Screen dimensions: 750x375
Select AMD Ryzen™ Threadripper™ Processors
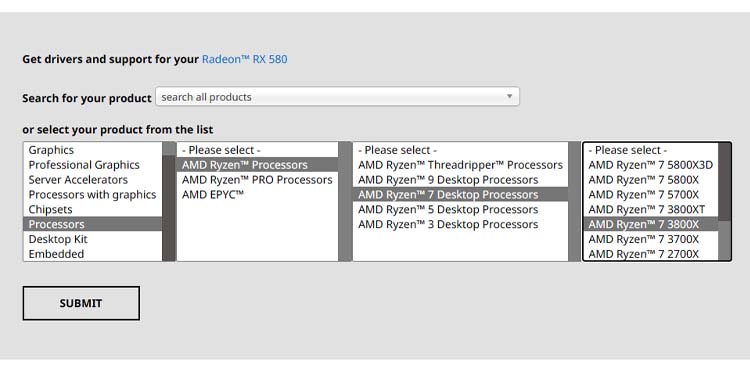click(461, 165)
